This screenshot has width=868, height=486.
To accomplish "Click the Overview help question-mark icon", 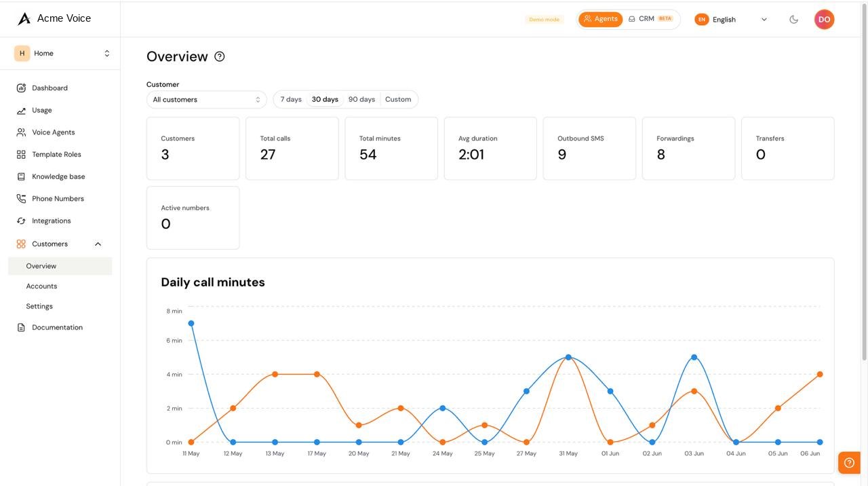I will click(220, 56).
